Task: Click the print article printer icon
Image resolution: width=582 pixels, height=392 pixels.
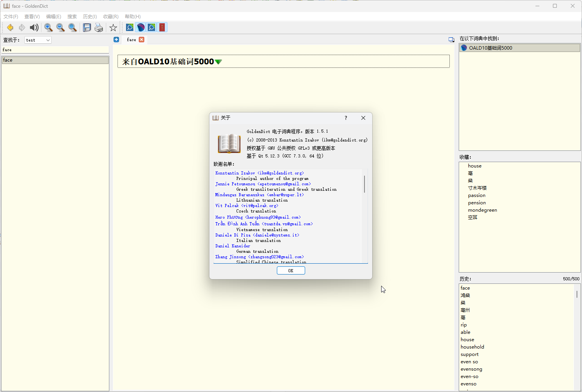Action: coord(99,28)
